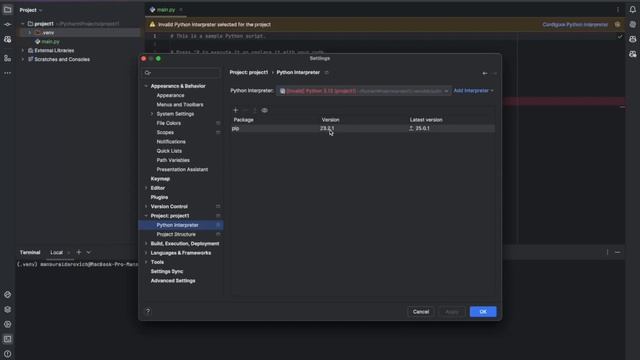Focus the Settings search field

[x=181, y=73]
